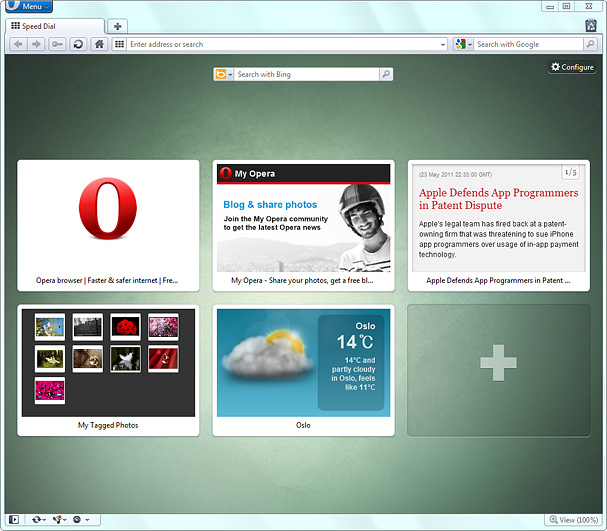Viewport: 607px width, 531px height.
Task: Focus the Enter address or search field
Action: (x=280, y=44)
